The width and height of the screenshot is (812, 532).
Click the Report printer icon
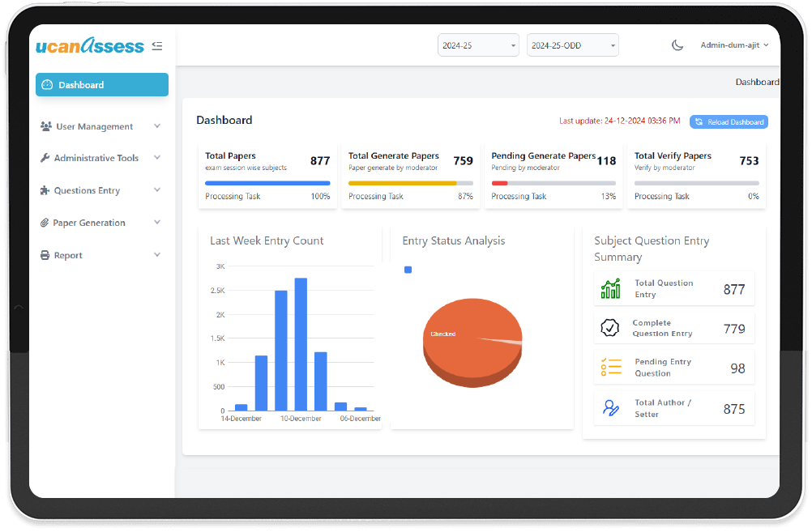pyautogui.click(x=45, y=255)
